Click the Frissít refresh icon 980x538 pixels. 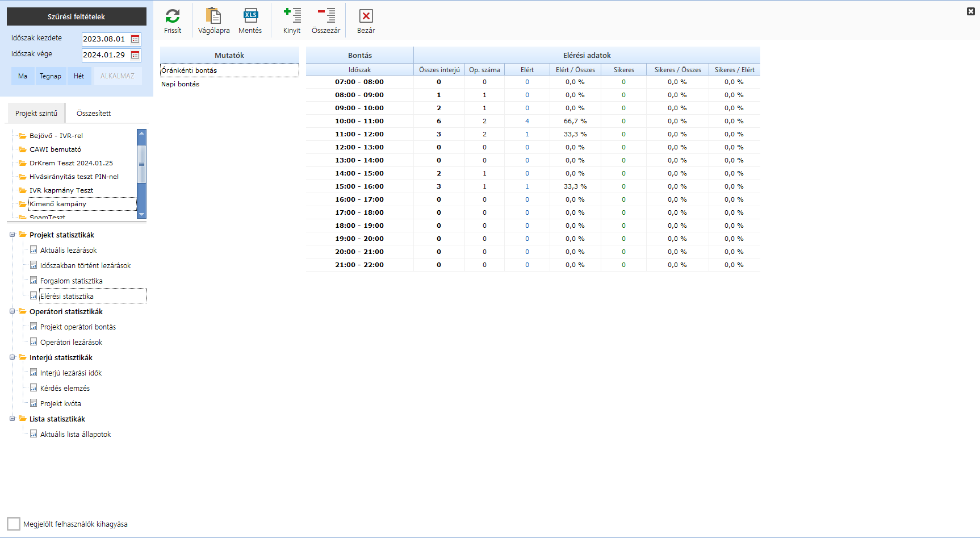pos(173,16)
